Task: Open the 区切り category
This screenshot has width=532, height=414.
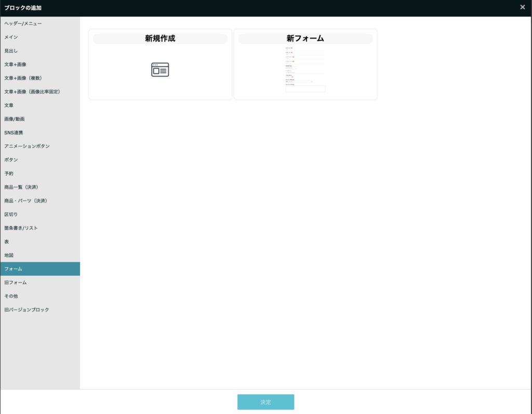Action: tap(11, 214)
